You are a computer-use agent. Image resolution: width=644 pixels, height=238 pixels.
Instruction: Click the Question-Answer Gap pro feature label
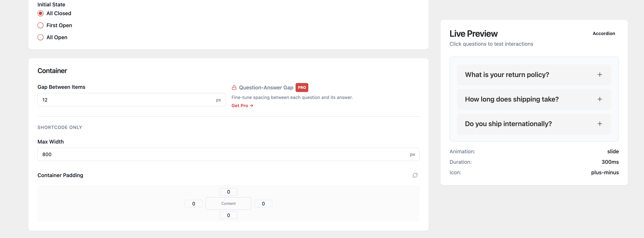pyautogui.click(x=266, y=88)
